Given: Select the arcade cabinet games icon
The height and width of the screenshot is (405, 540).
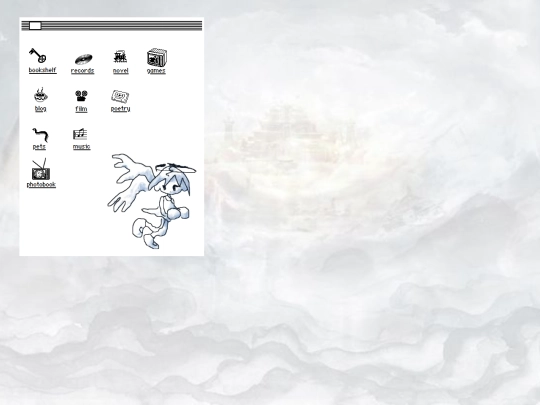Looking at the screenshot, I should (157, 57).
